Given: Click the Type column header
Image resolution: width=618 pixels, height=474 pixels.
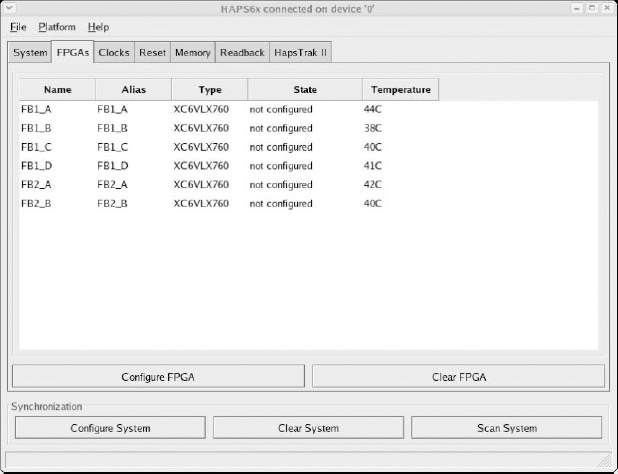Looking at the screenshot, I should [x=210, y=89].
